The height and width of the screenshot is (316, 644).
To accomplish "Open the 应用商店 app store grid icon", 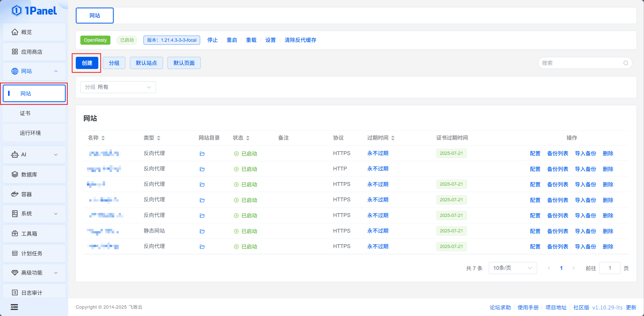I will click(15, 52).
